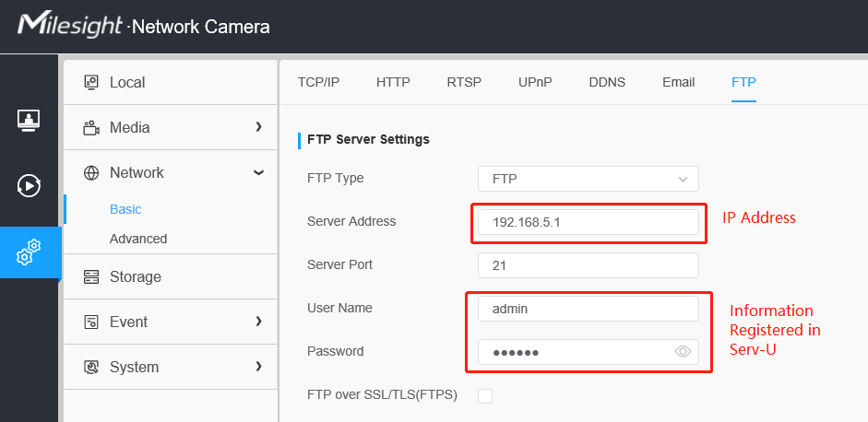
Task: Select the Settings gears icon
Action: click(29, 252)
